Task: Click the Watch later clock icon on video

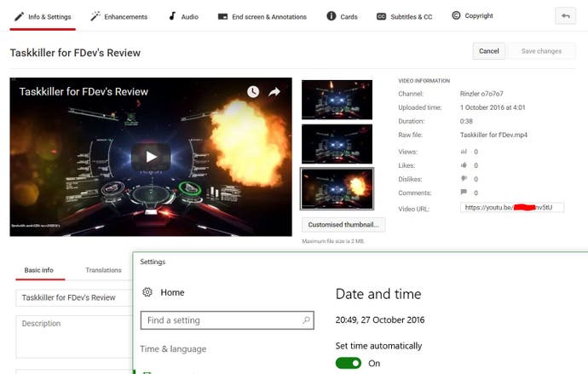Action: point(253,91)
